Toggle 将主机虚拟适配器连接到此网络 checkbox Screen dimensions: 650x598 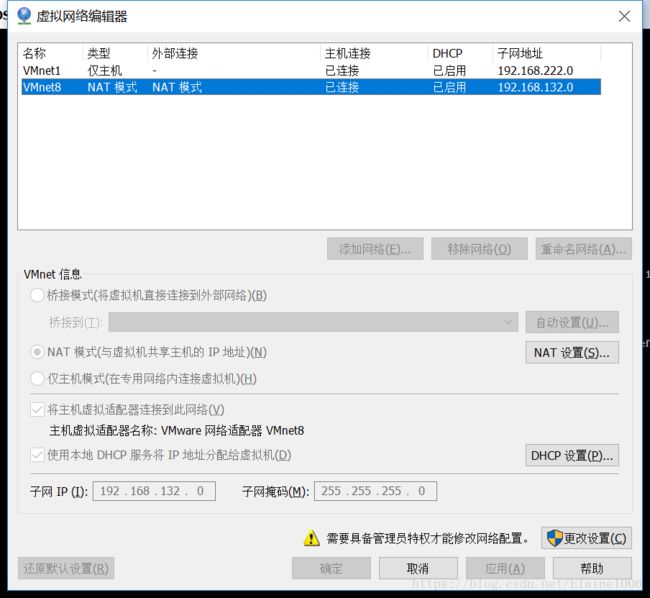coord(37,410)
